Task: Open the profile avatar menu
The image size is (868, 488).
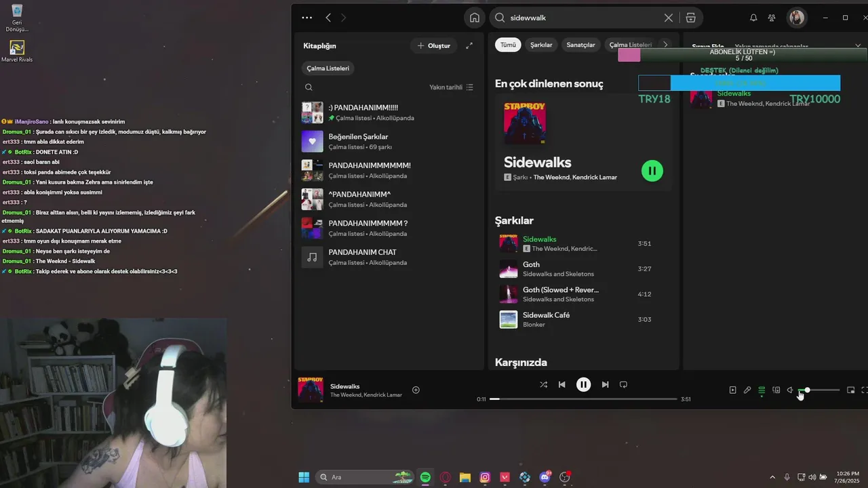Action: point(797,18)
